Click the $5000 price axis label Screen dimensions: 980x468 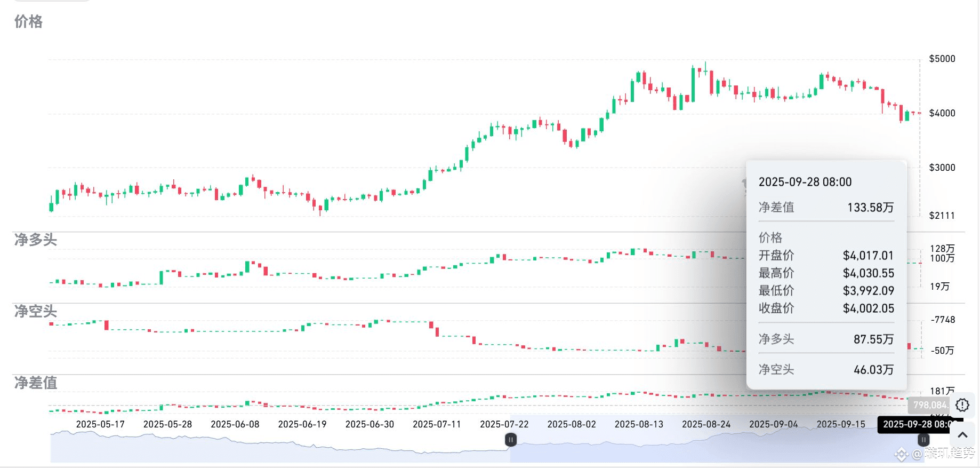tap(942, 59)
